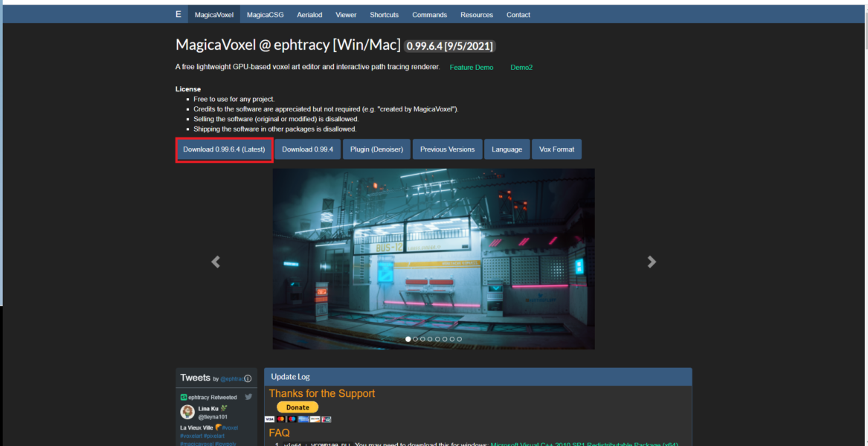Click 'Free to use for any project' text
This screenshot has height=446, width=868.
tap(234, 99)
